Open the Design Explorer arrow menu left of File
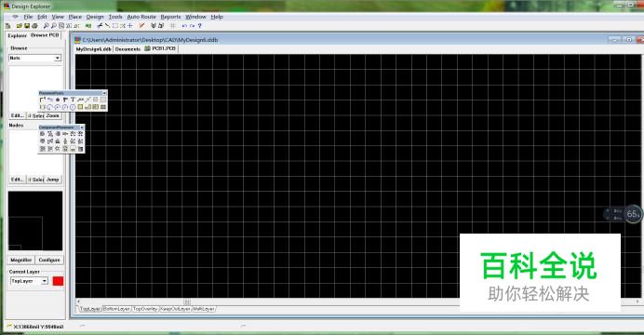The height and width of the screenshot is (335, 644). tap(15, 17)
